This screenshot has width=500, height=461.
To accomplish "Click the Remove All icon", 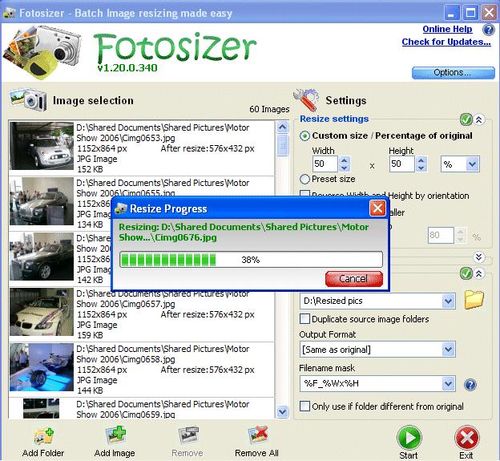I will click(258, 436).
